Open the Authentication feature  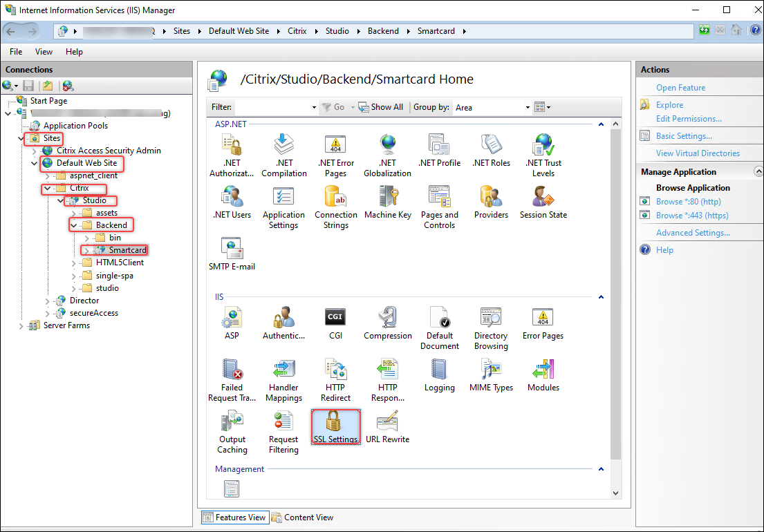pos(283,323)
